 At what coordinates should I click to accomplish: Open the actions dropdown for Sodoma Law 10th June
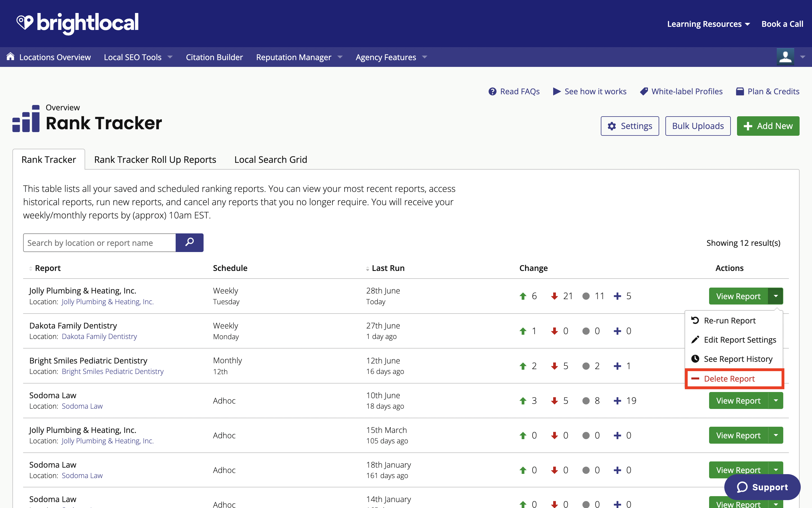pyautogui.click(x=775, y=400)
